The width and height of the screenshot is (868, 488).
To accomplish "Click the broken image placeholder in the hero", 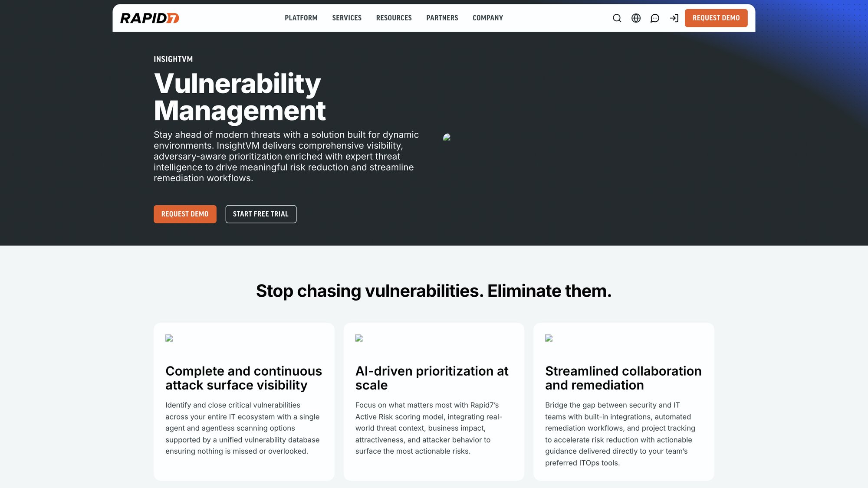I will (x=447, y=137).
